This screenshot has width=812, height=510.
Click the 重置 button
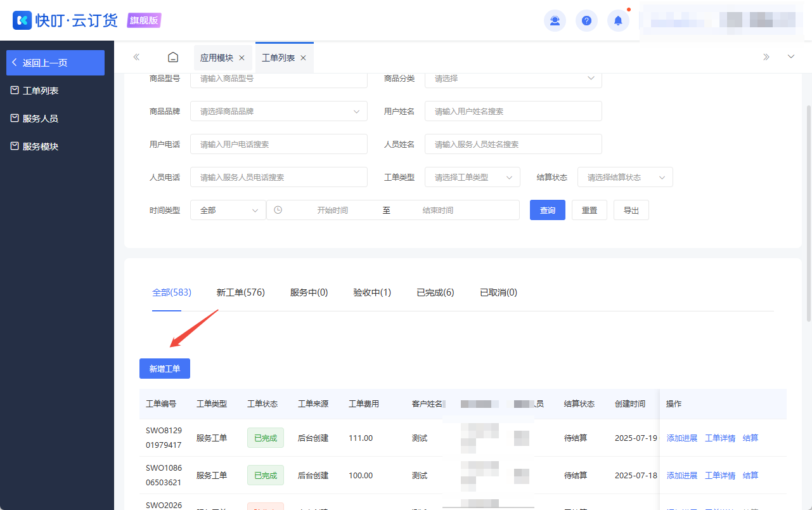(x=590, y=210)
